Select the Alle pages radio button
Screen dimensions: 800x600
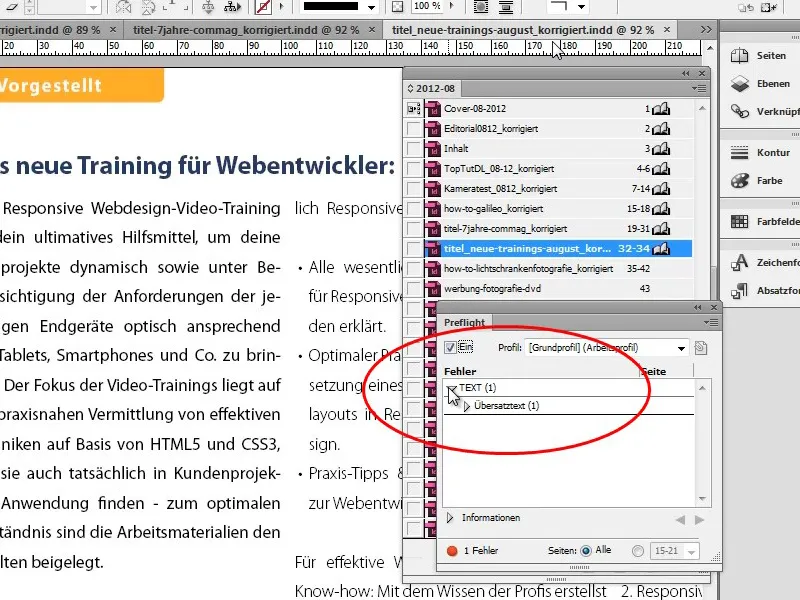click(586, 551)
